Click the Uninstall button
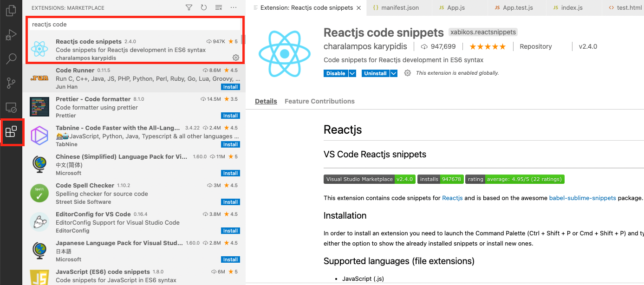The width and height of the screenshot is (644, 285). click(x=375, y=73)
